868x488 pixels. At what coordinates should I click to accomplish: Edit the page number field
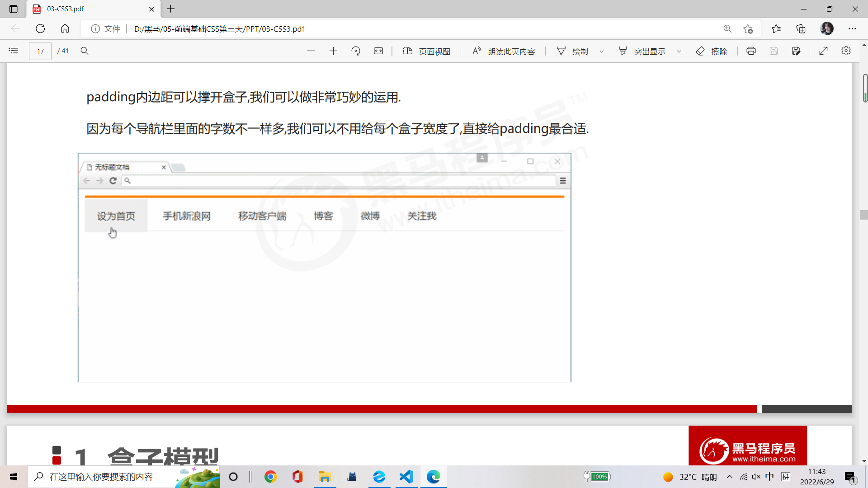[x=40, y=51]
